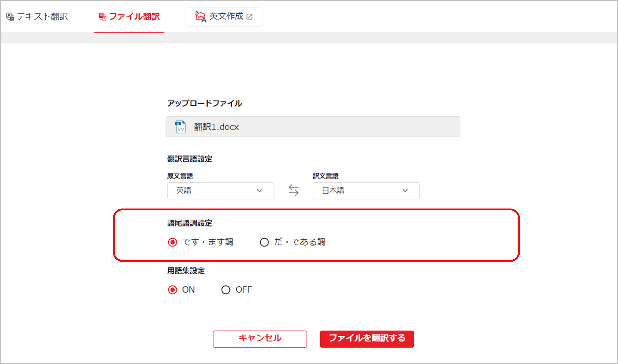This screenshot has width=618, height=364.
Task: Click the text translation icon
Action: pos(10,17)
